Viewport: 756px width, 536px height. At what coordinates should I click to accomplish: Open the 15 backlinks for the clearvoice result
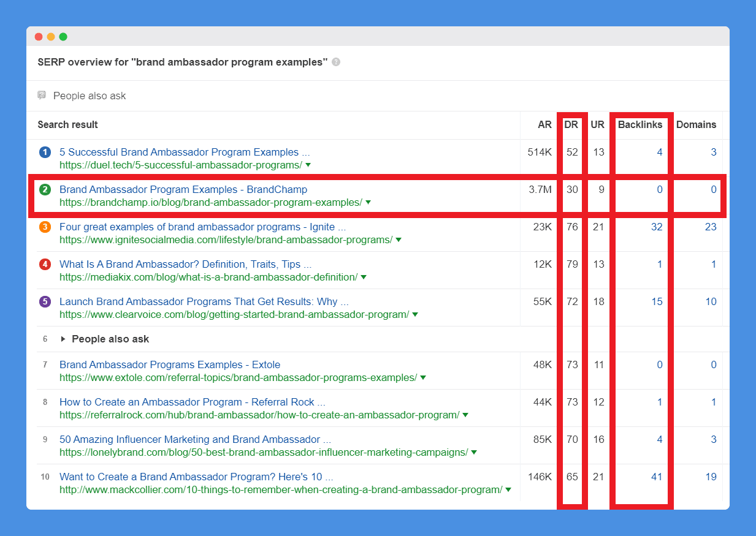click(x=657, y=301)
